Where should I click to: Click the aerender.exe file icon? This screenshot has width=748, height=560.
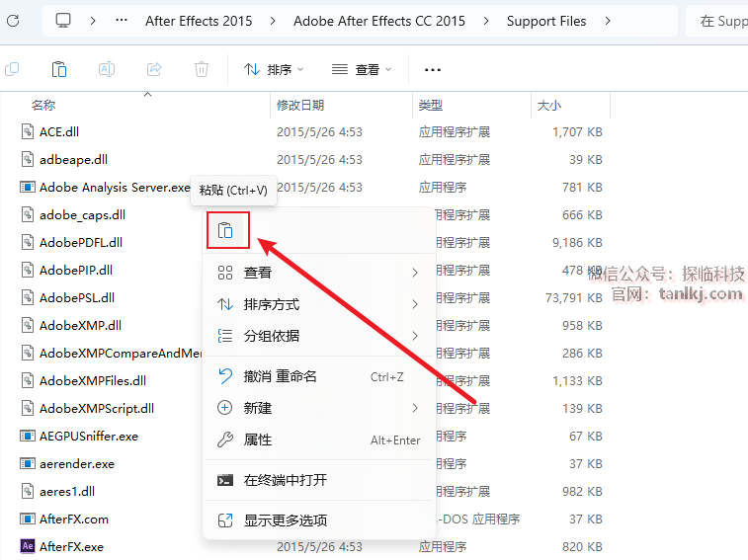point(28,463)
